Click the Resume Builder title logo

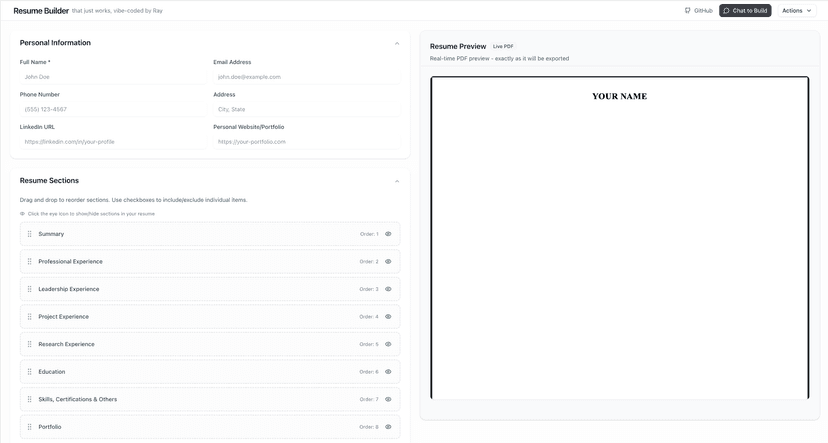[41, 11]
